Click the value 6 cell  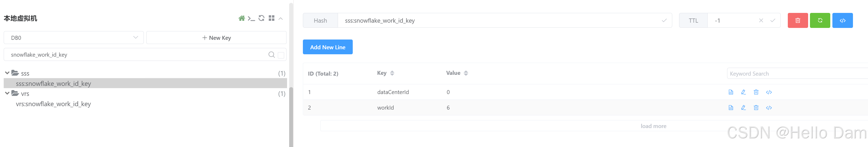[448, 108]
